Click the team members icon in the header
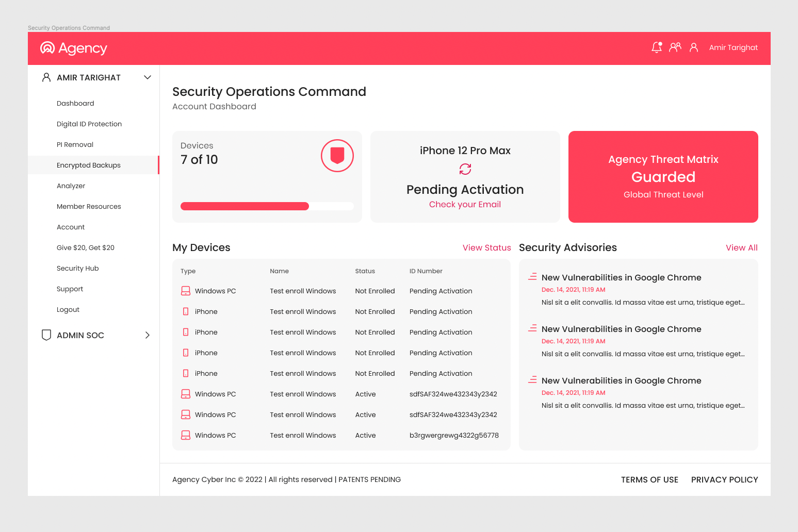This screenshot has width=798, height=532. [x=675, y=47]
